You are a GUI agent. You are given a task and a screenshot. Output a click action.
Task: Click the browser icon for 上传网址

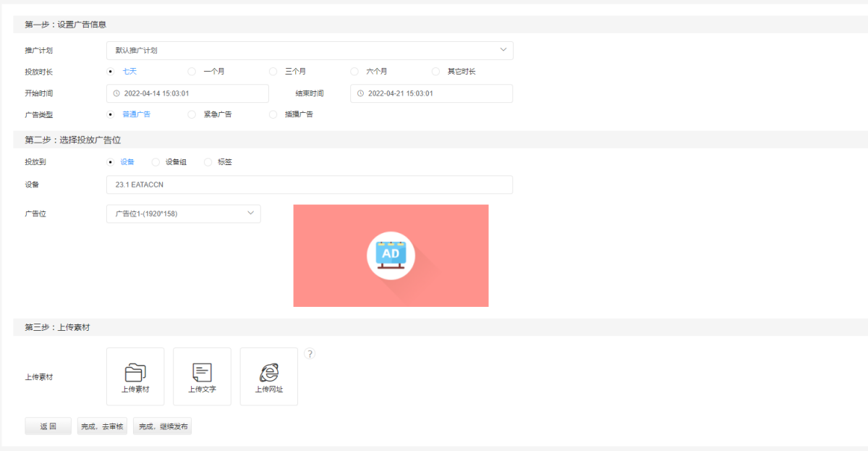pos(269,372)
